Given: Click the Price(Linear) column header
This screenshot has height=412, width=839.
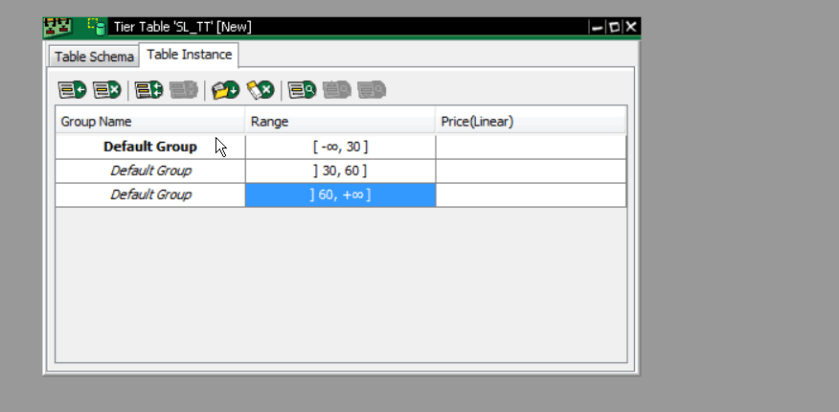Looking at the screenshot, I should (530, 121).
